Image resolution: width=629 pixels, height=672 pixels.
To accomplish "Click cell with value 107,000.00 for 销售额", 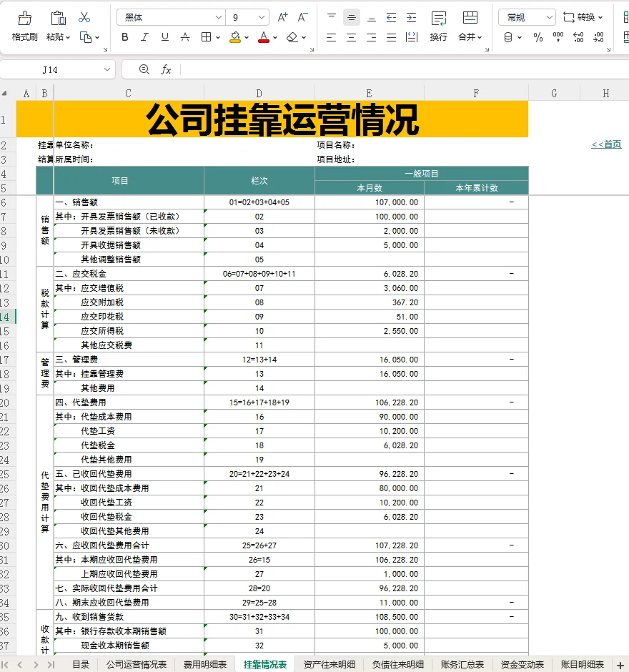I will (x=370, y=202).
